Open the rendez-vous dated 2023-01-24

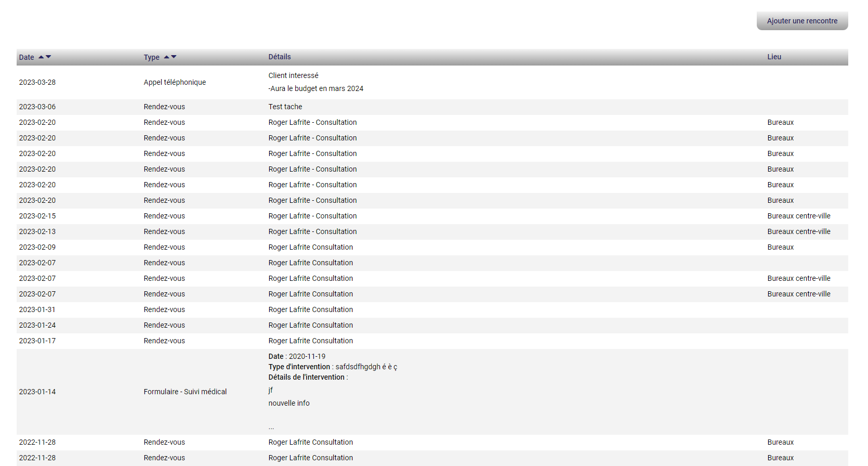[37, 325]
